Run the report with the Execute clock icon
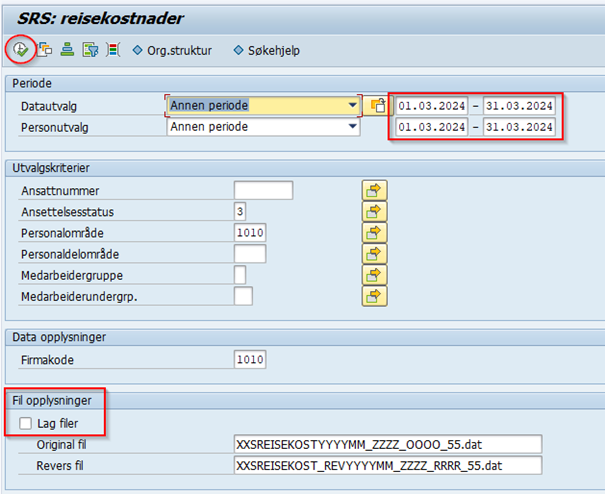The width and height of the screenshot is (605, 494). [x=20, y=49]
